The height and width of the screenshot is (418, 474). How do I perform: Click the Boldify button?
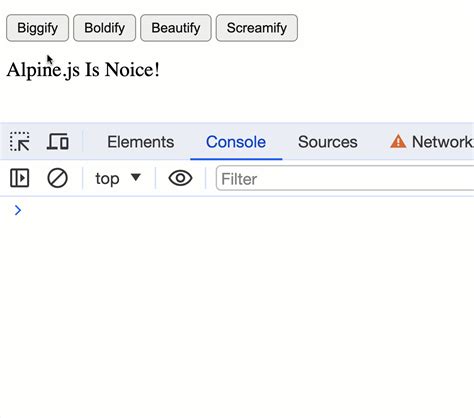click(104, 28)
